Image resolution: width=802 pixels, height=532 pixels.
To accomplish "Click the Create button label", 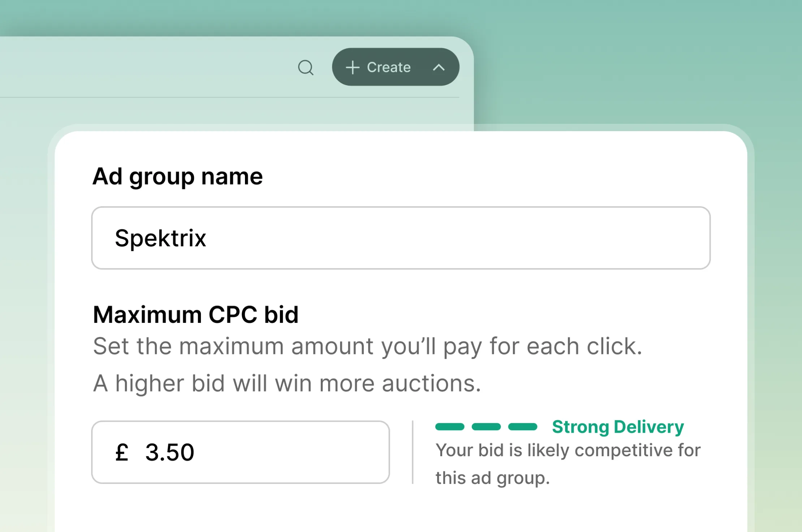I will click(x=389, y=67).
